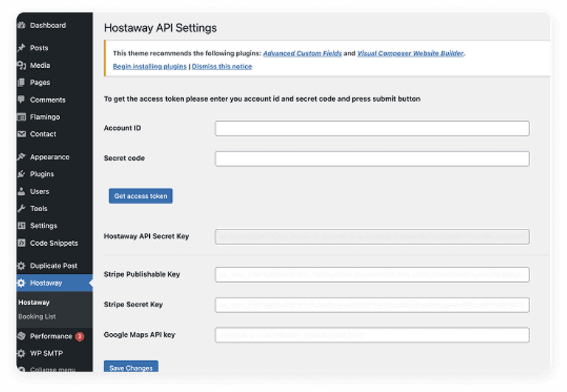567x392 pixels.
Task: Click the Save Changes button
Action: tap(131, 366)
